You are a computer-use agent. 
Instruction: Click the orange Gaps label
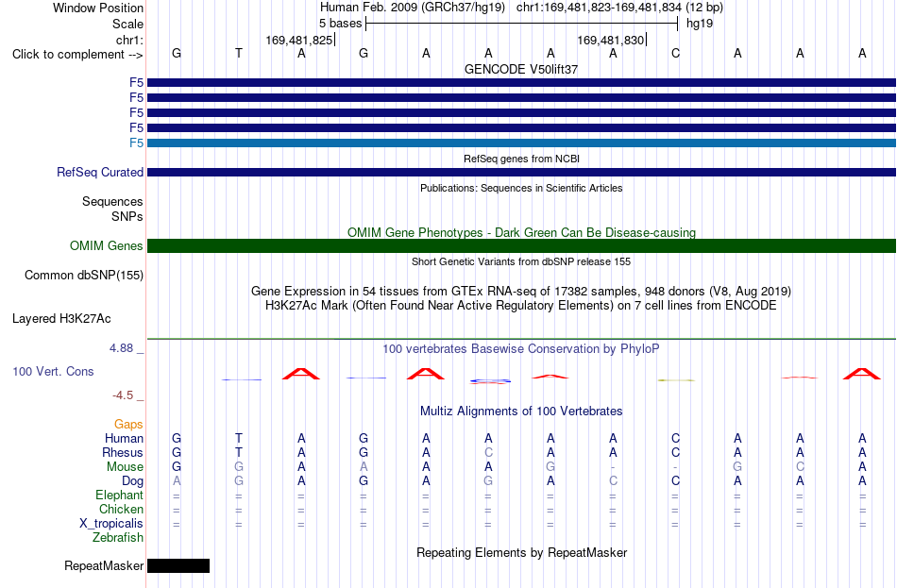pyautogui.click(x=128, y=425)
